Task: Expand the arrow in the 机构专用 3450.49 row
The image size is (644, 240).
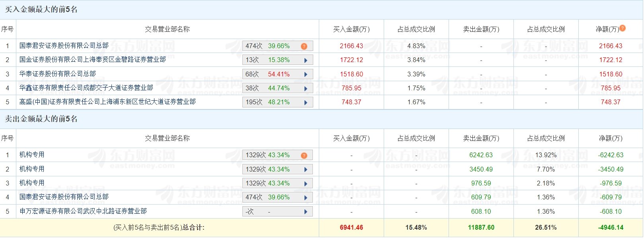Action: [x=306, y=170]
